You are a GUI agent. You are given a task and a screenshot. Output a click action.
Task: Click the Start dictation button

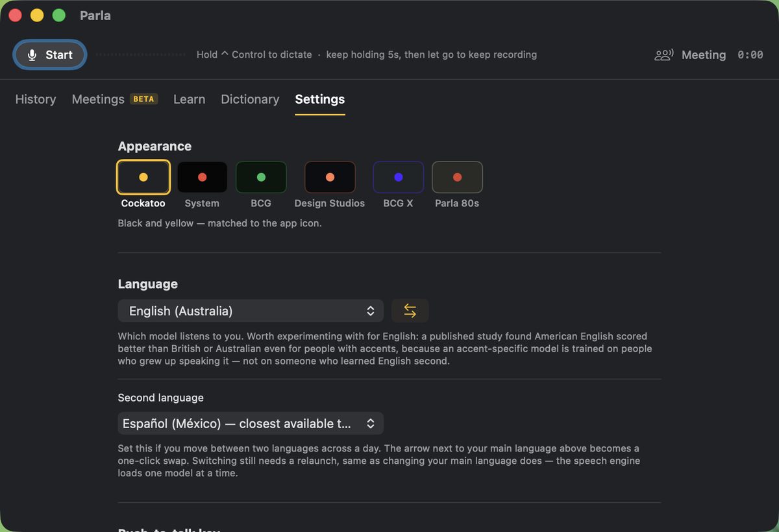point(50,55)
